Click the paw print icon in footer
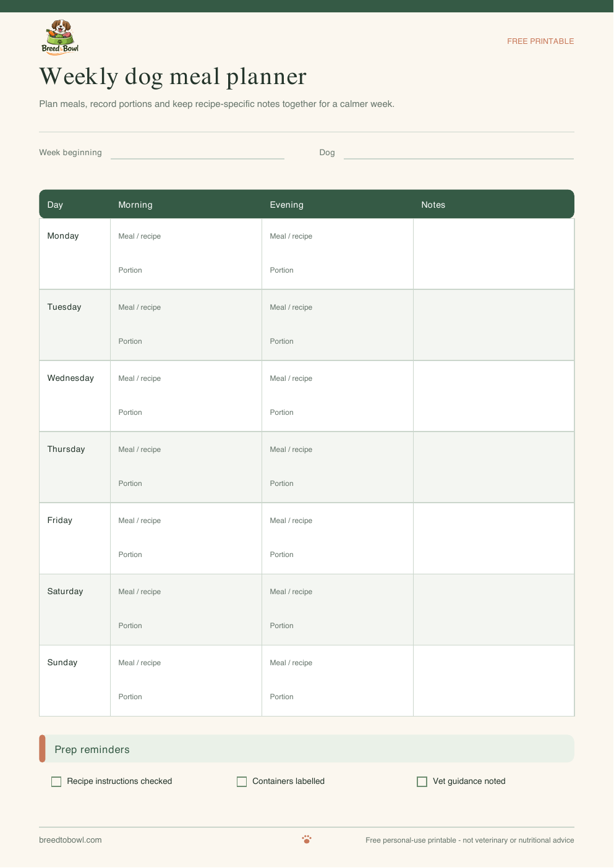The image size is (614, 868). 307,839
